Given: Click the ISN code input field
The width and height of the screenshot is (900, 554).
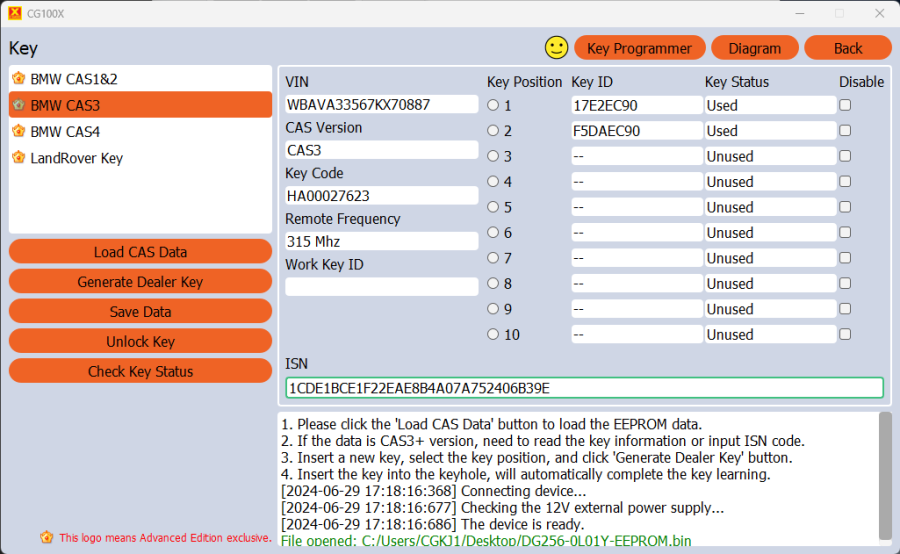Looking at the screenshot, I should [584, 388].
